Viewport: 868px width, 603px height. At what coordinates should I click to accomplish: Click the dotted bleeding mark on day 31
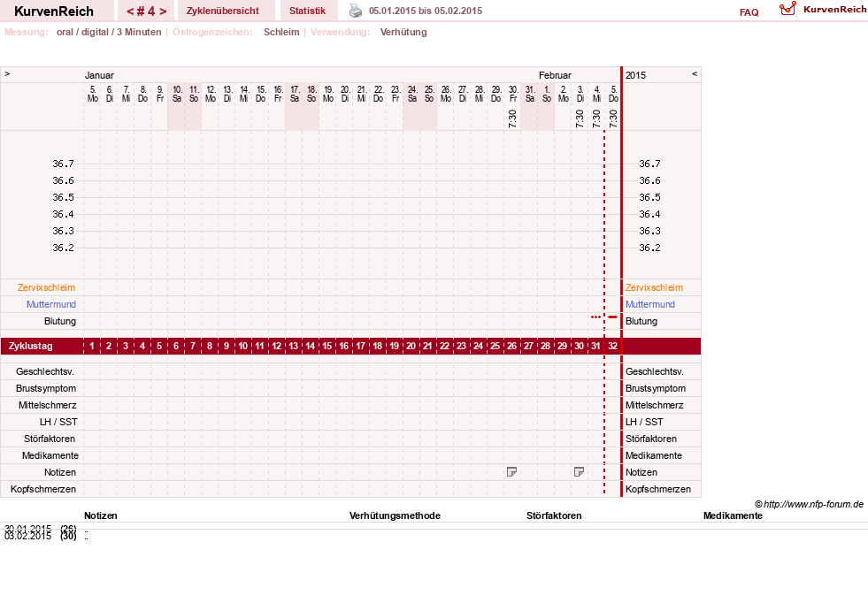595,317
